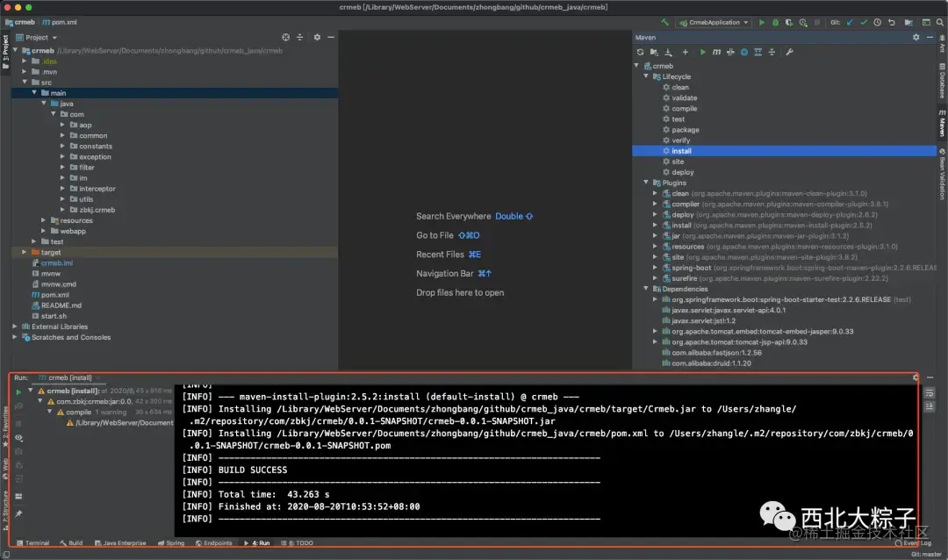The image size is (948, 560).
Task: Expand the resources folder in Project tree
Action: point(44,220)
